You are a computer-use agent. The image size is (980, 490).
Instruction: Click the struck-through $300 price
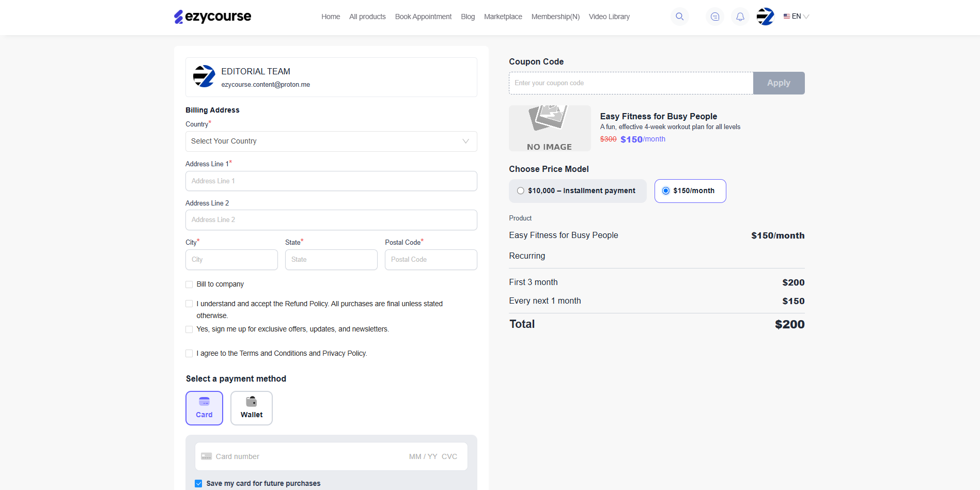(608, 139)
